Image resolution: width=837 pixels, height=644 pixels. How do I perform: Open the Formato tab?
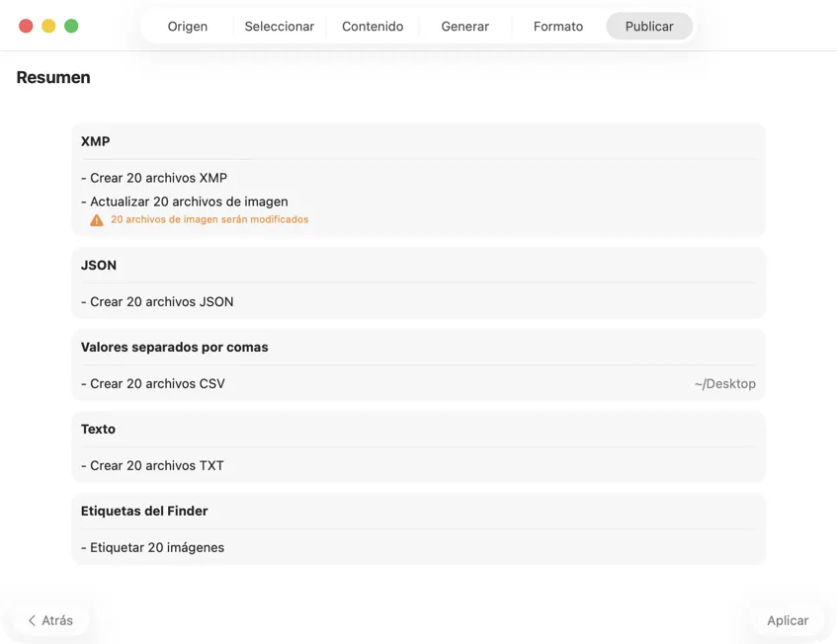[558, 27]
